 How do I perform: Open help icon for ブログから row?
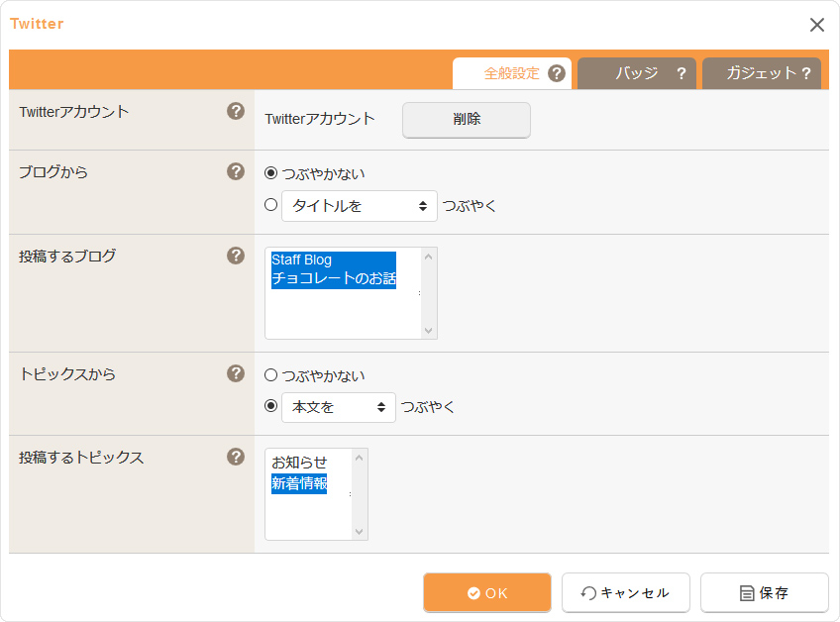coord(236,171)
